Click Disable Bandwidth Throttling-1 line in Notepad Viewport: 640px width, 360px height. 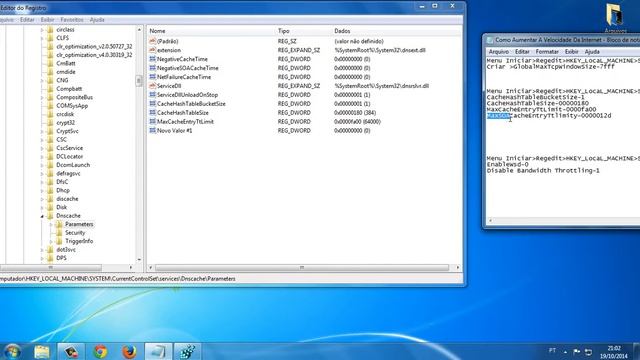pos(543,171)
